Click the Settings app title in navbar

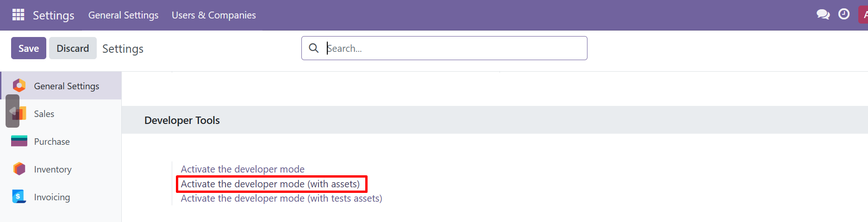[53, 15]
